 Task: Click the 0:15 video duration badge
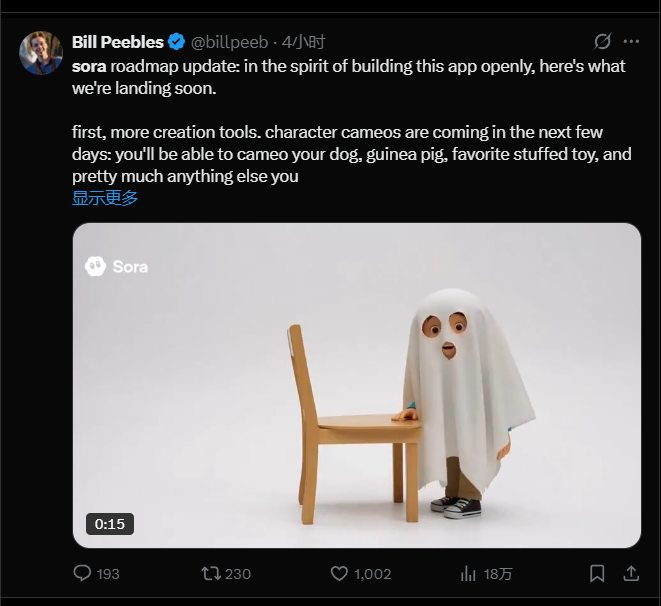tap(110, 524)
